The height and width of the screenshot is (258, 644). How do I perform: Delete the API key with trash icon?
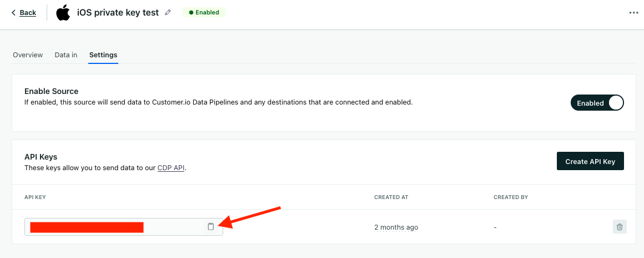[x=620, y=227]
